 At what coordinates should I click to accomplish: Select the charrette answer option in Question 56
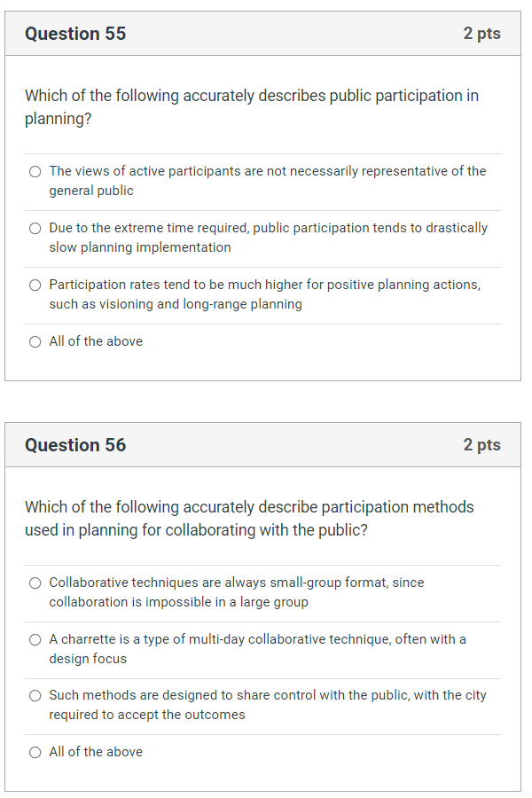click(x=35, y=639)
